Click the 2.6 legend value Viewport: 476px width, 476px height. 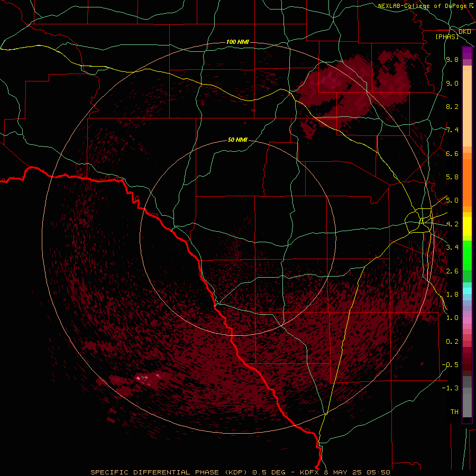[452, 271]
